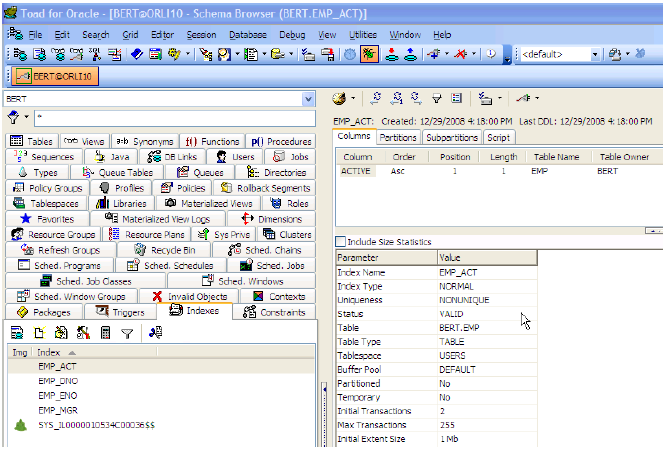Viewport: 665px width, 450px height.
Task: Click the BERT@ORLI10 connection button
Action: (55, 76)
